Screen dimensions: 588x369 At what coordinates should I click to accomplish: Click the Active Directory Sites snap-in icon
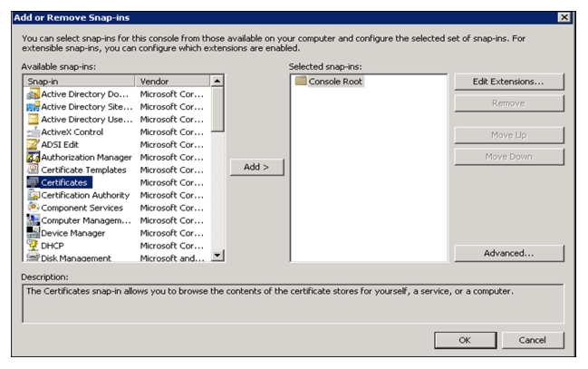coord(33,107)
